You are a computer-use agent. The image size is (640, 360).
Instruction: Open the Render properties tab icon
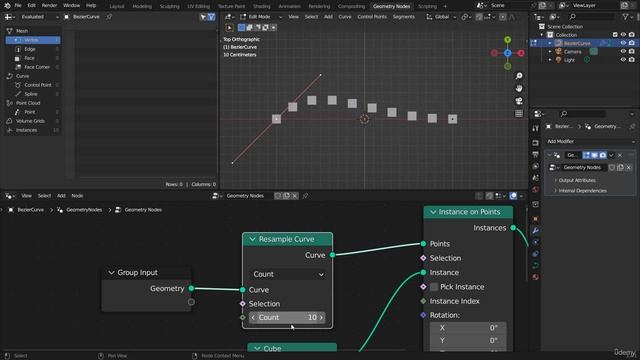click(535, 143)
